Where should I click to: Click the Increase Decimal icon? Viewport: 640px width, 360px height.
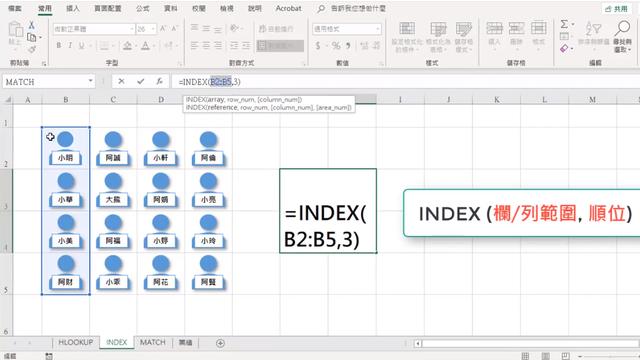coord(364,46)
